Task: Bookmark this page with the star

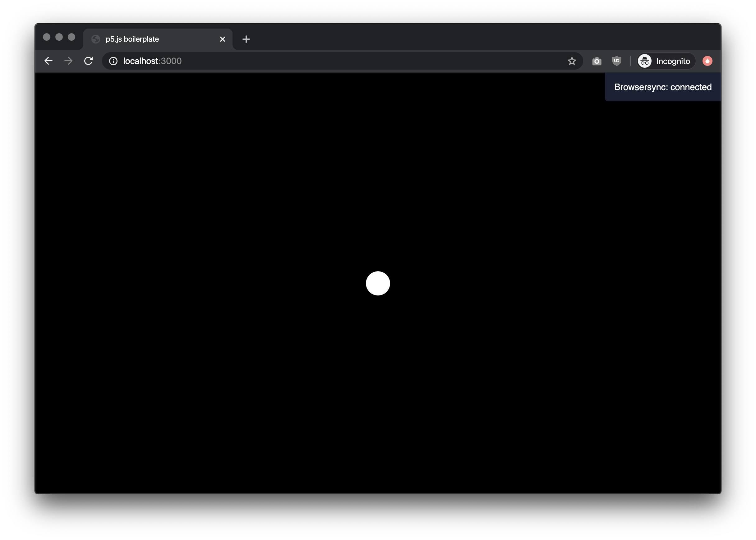Action: [572, 61]
